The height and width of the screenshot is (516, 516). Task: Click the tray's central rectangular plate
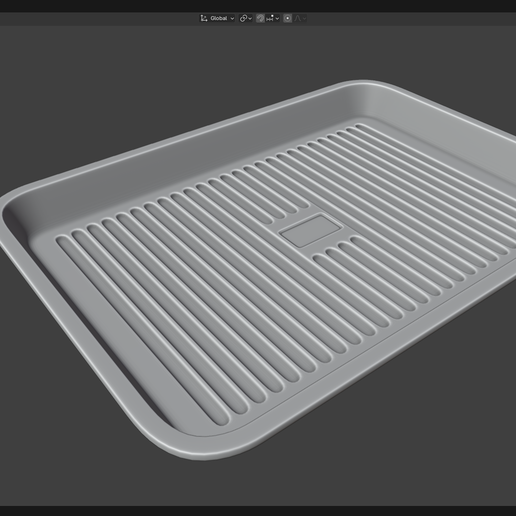point(311,231)
